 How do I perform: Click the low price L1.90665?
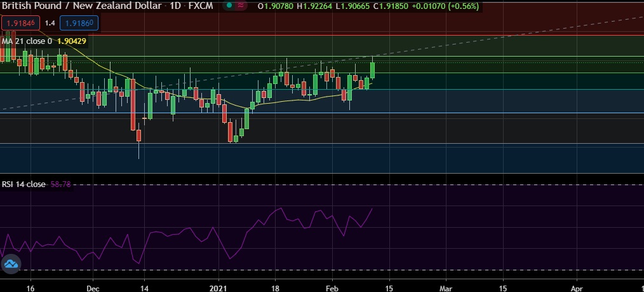pos(352,6)
